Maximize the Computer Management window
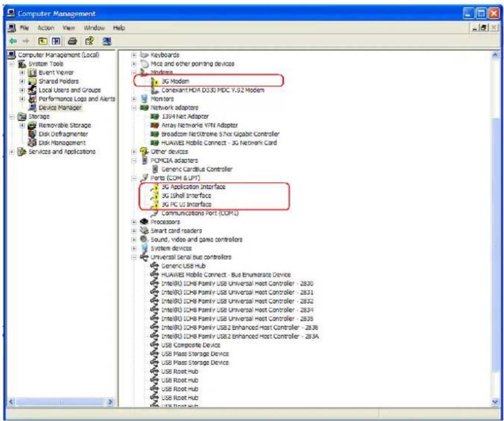 point(481,13)
